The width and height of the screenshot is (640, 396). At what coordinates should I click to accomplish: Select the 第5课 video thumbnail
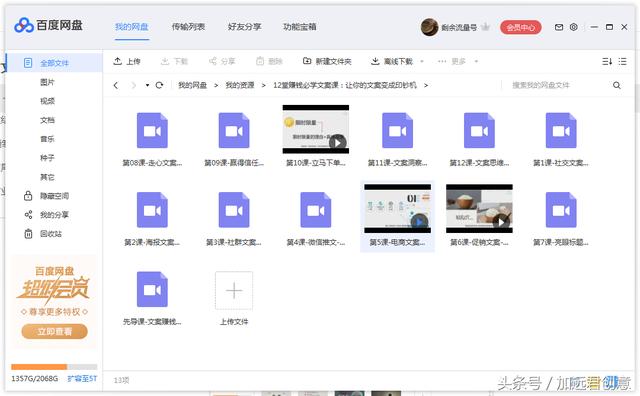click(x=398, y=209)
